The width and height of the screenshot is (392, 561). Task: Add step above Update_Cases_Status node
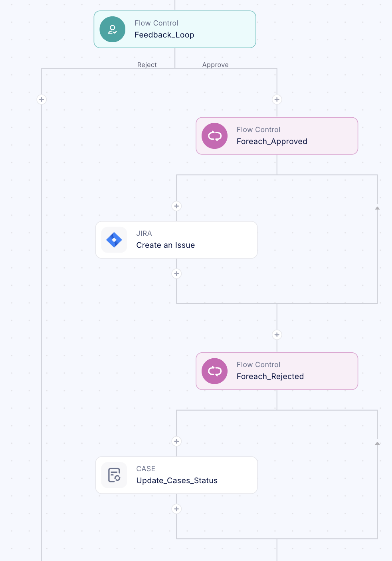tap(176, 441)
